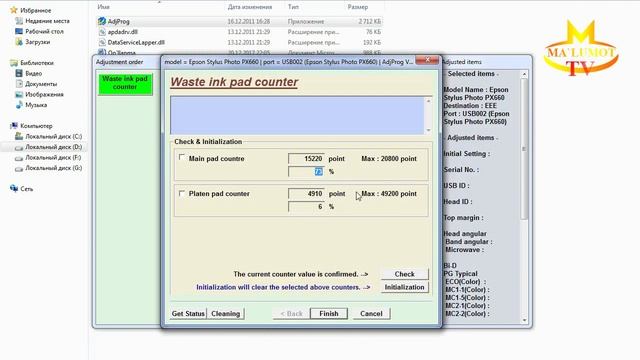Close the AdjProg dialog window
This screenshot has width=640, height=360.
coord(427,60)
